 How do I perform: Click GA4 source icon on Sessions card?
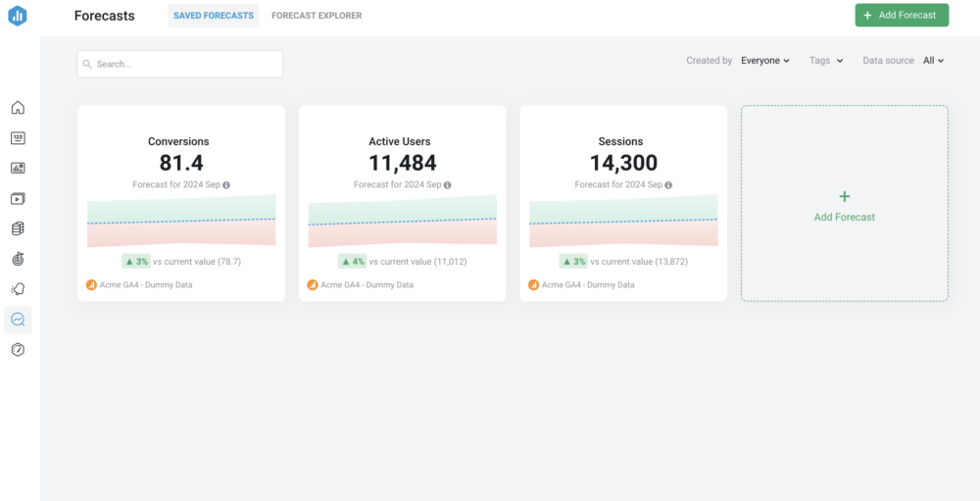(534, 284)
